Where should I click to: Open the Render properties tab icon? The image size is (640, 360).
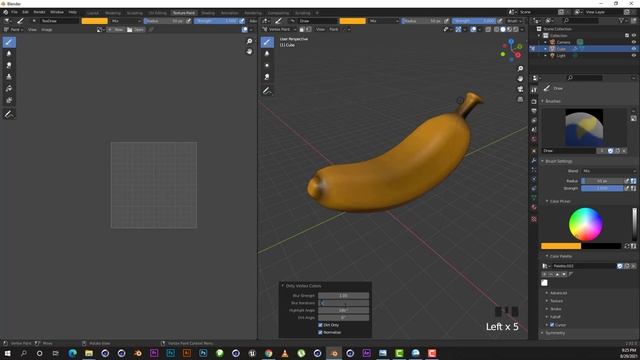(x=534, y=101)
